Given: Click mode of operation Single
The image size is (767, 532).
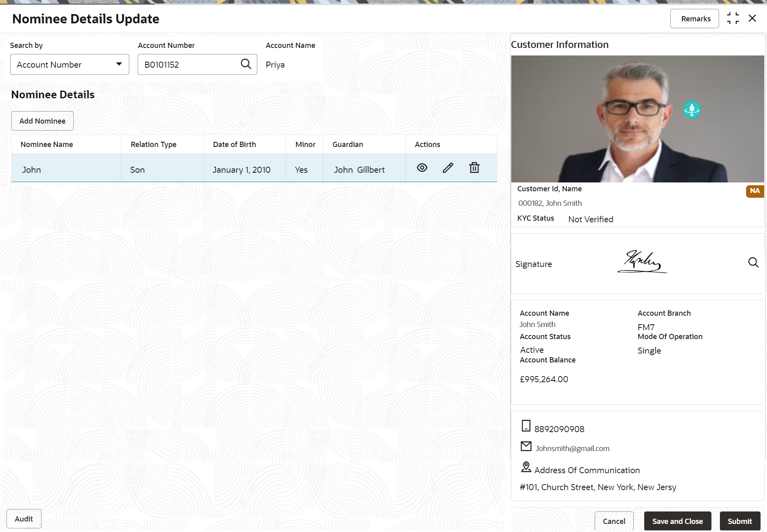Looking at the screenshot, I should pyautogui.click(x=649, y=351).
